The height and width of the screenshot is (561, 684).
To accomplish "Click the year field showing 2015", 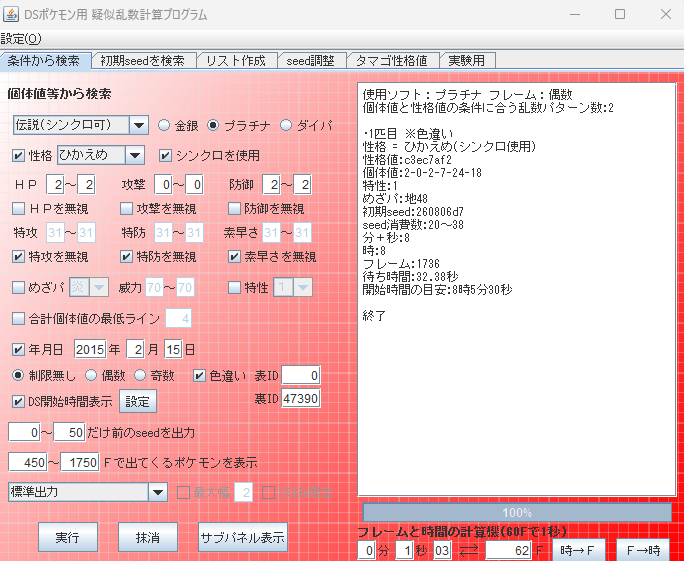I will point(90,350).
